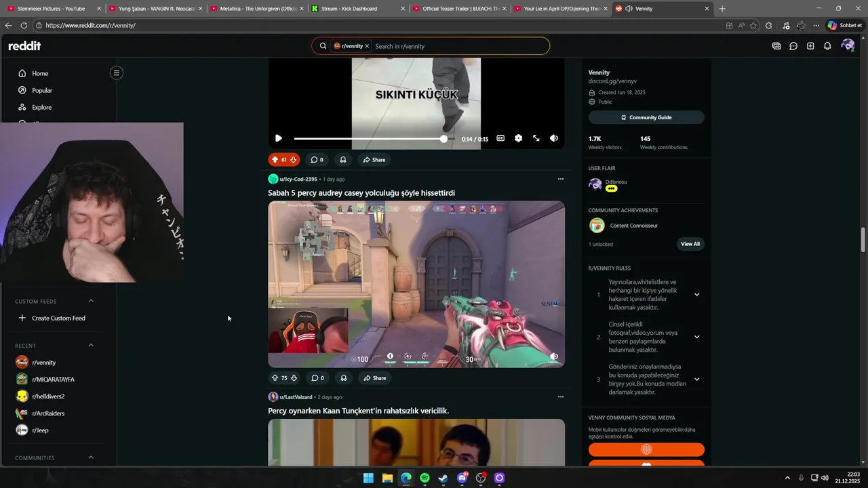Image resolution: width=868 pixels, height=488 pixels.
Task: Click the reddit logo
Action: click(x=24, y=46)
